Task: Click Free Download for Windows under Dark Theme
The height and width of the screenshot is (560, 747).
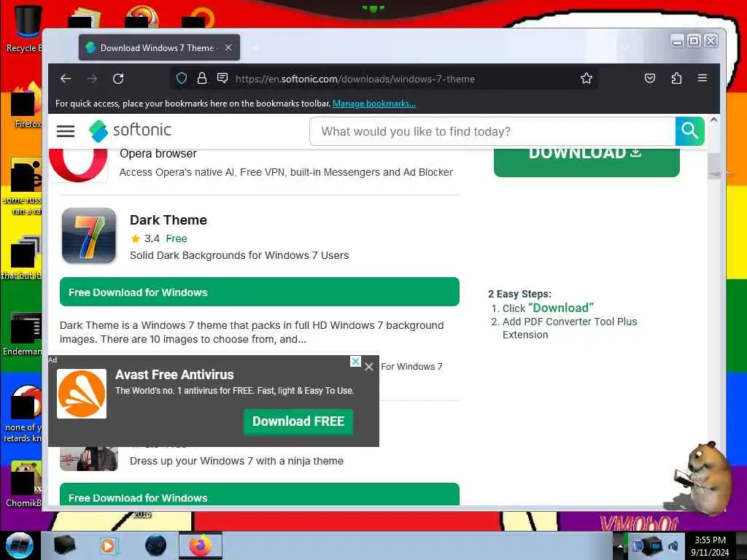Action: [x=260, y=292]
